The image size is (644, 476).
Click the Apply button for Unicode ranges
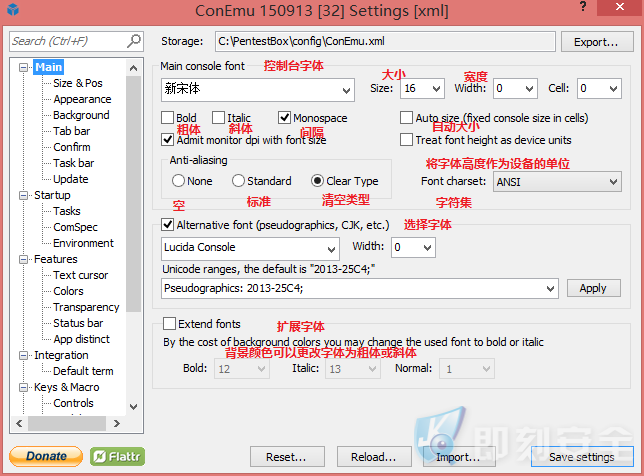click(593, 288)
